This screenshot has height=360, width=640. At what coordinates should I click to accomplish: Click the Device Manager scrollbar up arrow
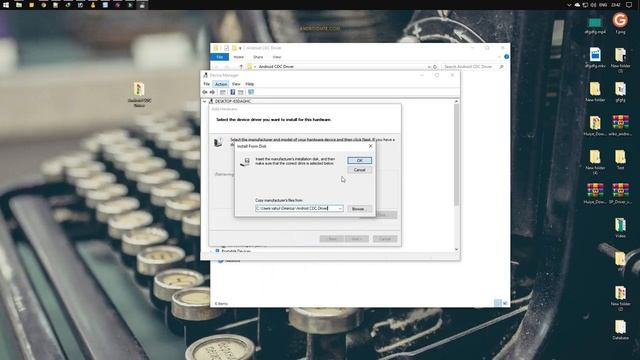456,101
